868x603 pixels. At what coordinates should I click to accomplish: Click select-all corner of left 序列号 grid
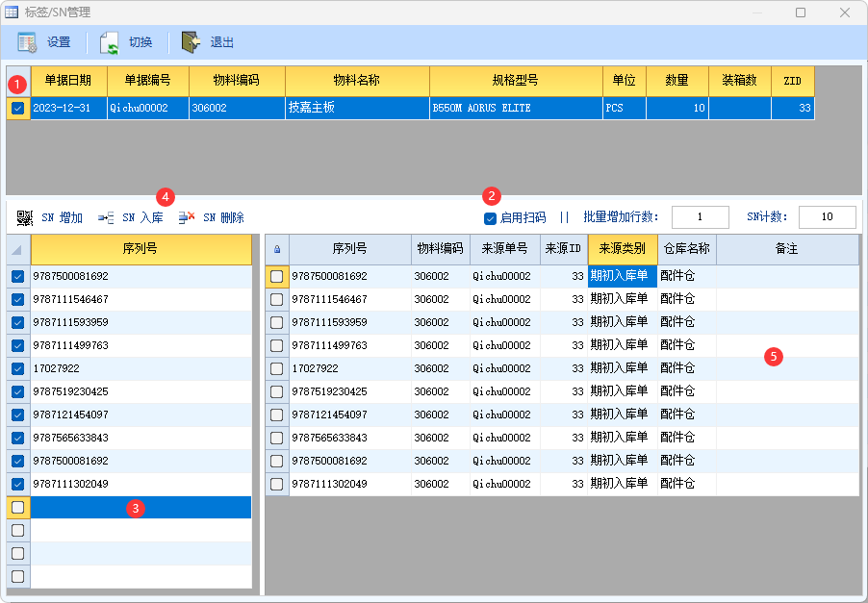(x=17, y=249)
